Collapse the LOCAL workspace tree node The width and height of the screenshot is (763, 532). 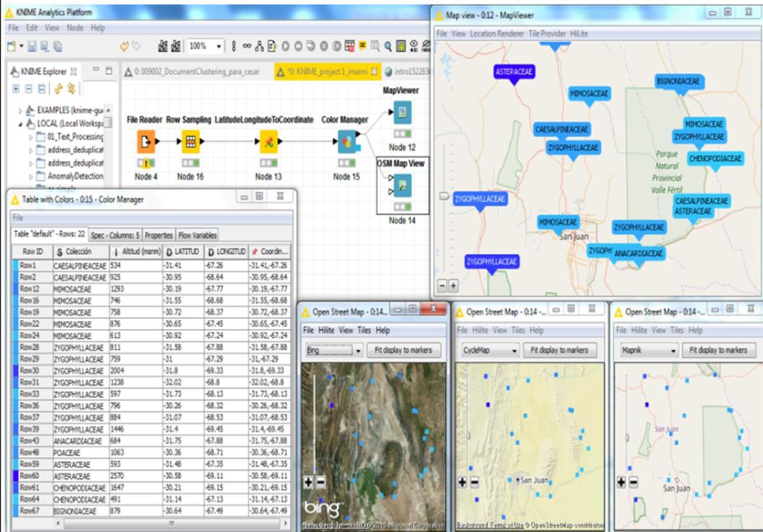(20, 124)
